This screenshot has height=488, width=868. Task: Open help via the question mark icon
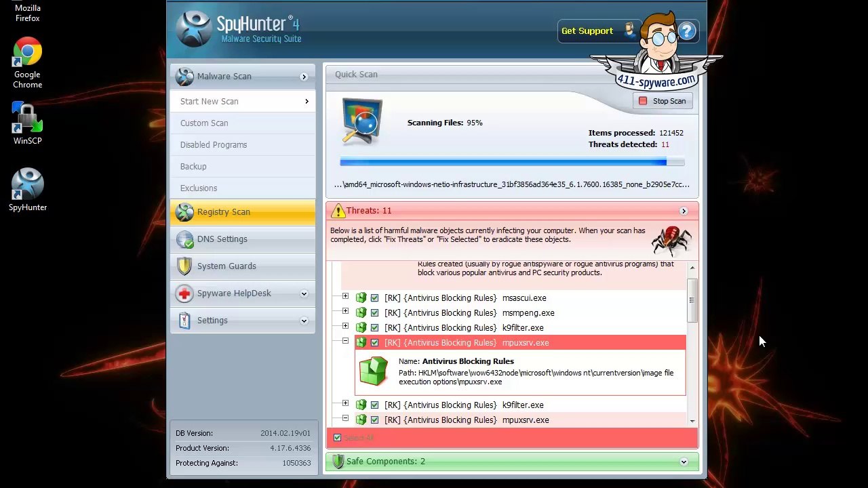[x=687, y=31]
